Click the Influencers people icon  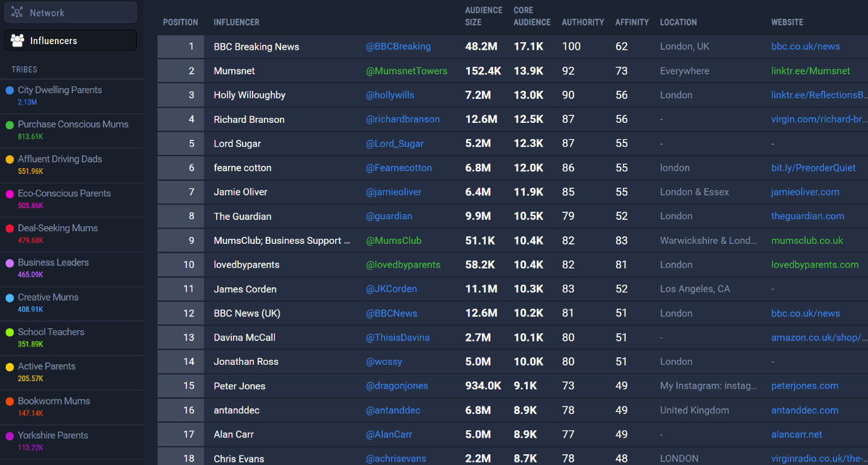(x=17, y=40)
